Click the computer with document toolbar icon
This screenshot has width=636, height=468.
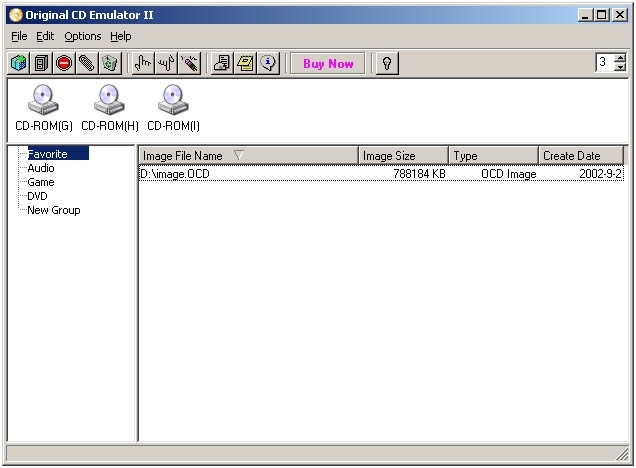[222, 63]
